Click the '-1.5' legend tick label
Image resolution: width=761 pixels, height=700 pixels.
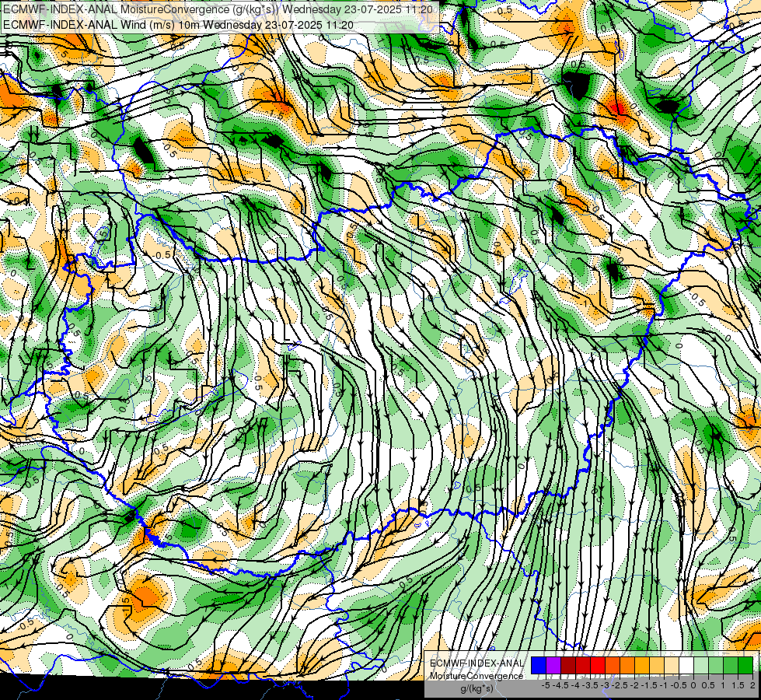(649, 685)
